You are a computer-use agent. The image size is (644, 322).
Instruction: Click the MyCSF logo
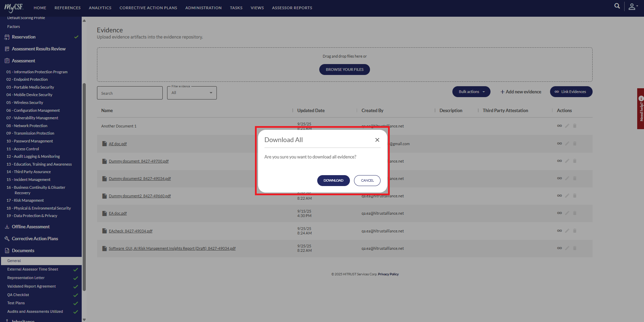14,7
